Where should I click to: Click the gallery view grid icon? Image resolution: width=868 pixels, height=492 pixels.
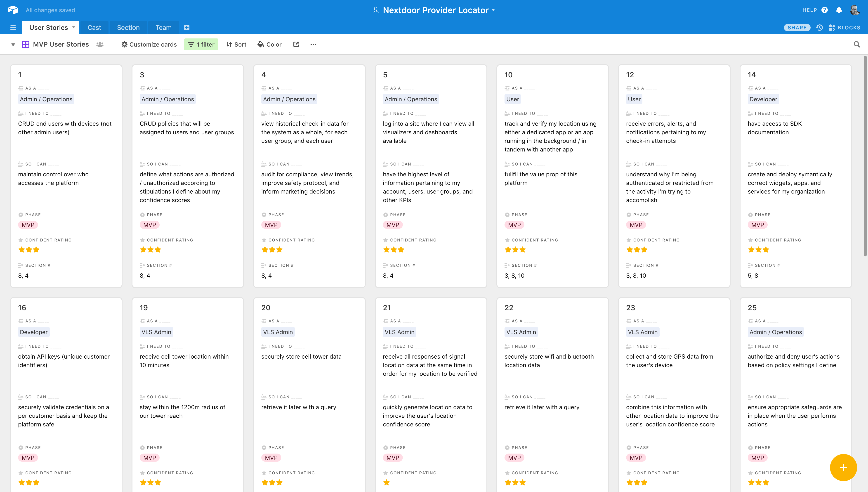pos(26,44)
